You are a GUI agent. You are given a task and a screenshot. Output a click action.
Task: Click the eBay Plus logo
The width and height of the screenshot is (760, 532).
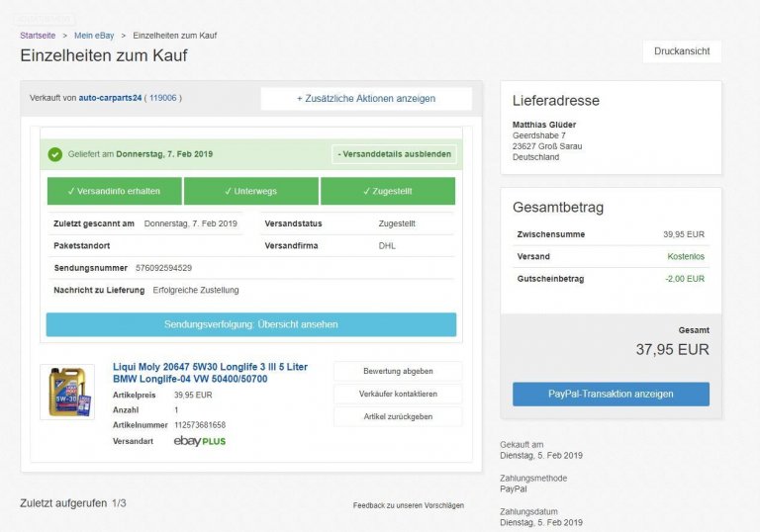click(200, 441)
